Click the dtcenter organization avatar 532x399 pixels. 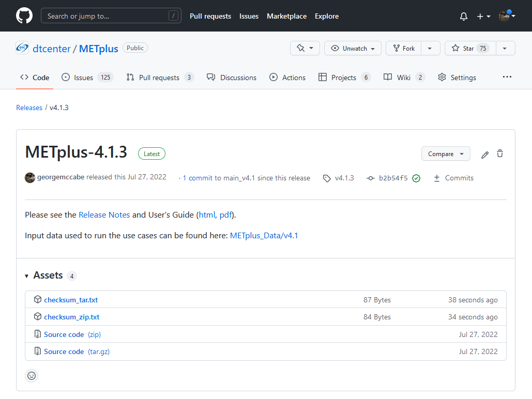22,48
